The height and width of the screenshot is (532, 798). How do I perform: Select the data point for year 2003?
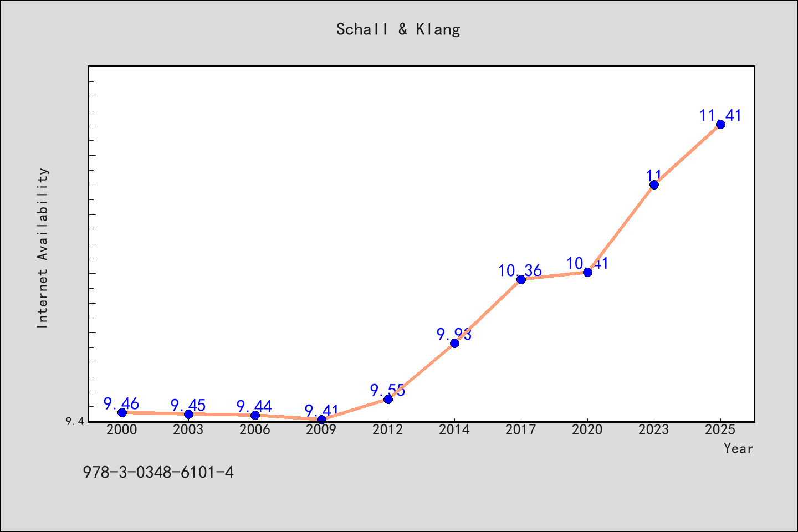coord(188,414)
